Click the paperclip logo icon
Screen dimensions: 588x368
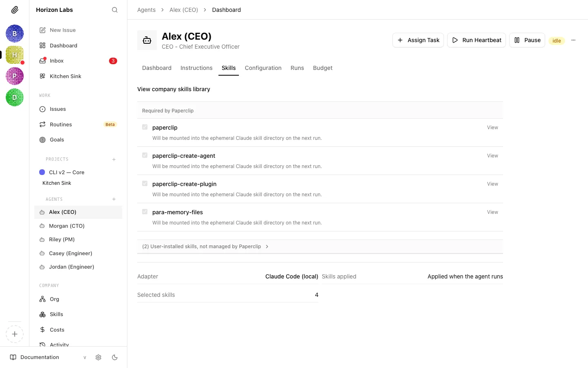click(x=15, y=10)
